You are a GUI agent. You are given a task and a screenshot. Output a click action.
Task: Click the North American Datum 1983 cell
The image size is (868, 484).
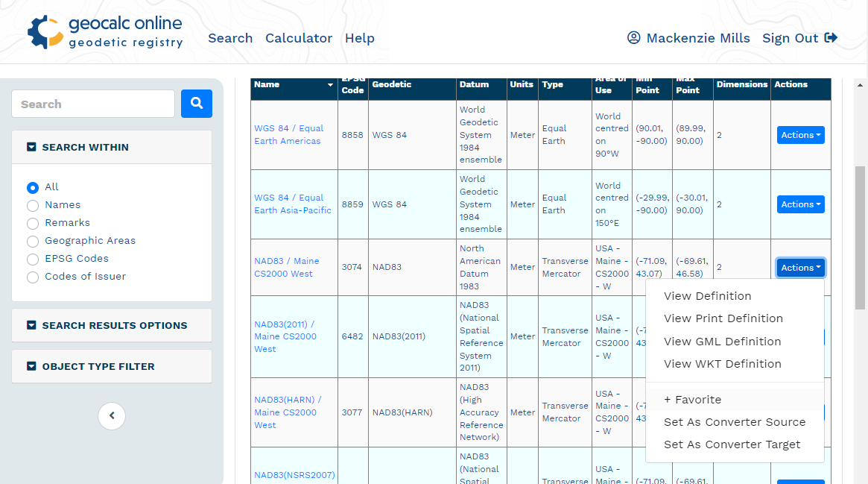[480, 268]
